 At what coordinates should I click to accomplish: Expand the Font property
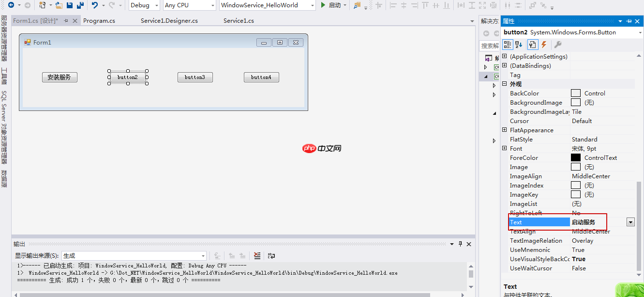(504, 149)
